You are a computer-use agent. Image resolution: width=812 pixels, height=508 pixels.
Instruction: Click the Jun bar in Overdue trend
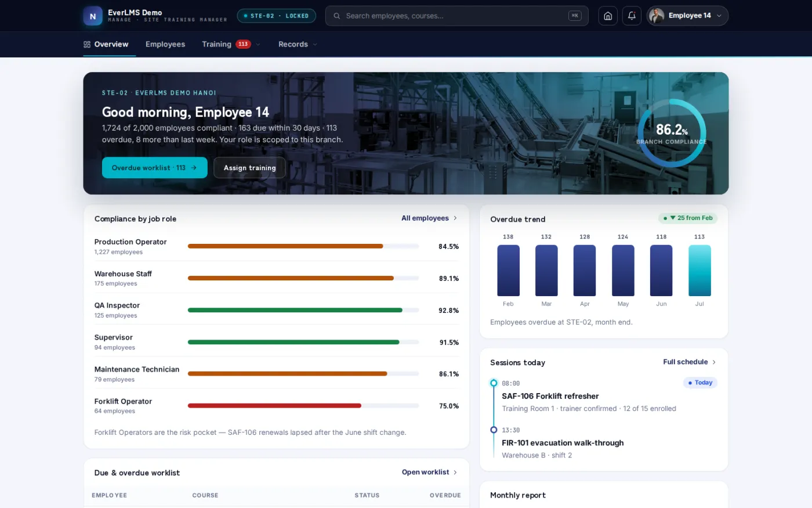tap(661, 271)
